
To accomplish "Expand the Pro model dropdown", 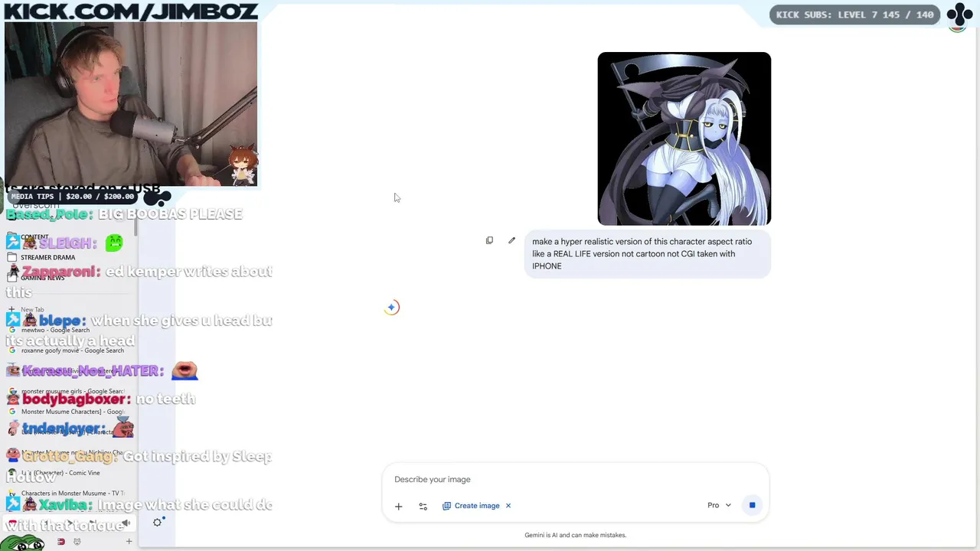I will [x=719, y=505].
